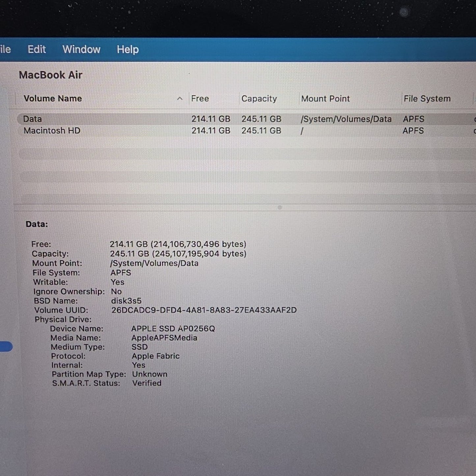Click the blue button at the left edge
Viewport: 476px width, 476px height.
pos(6,346)
